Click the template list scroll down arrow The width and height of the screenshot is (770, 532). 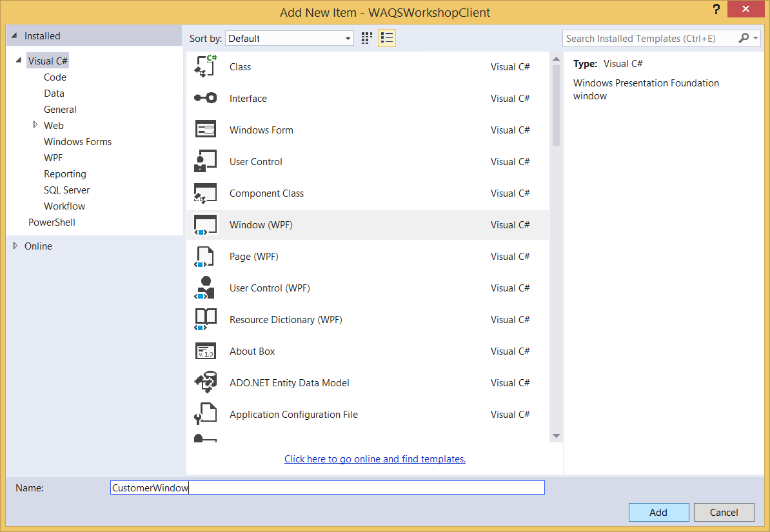point(556,436)
